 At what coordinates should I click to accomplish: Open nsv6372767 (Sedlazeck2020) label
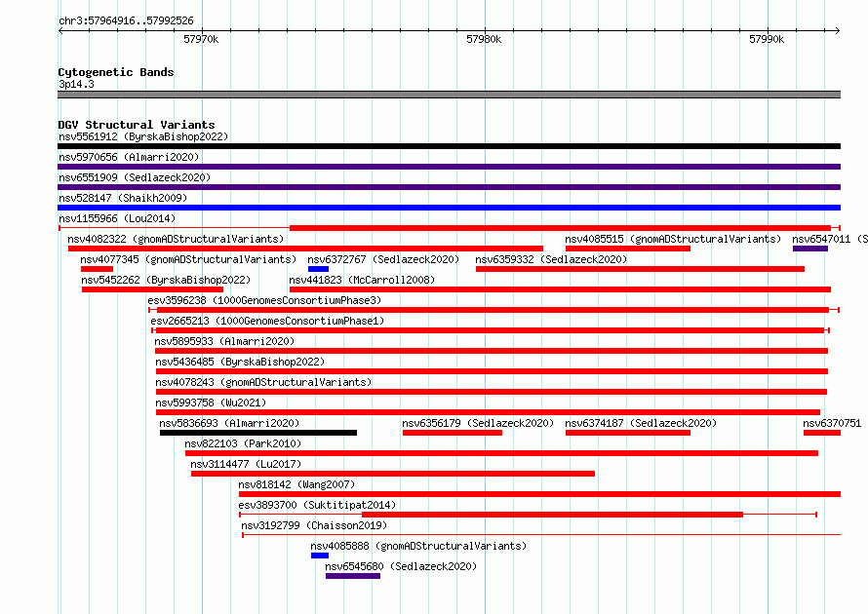click(383, 259)
